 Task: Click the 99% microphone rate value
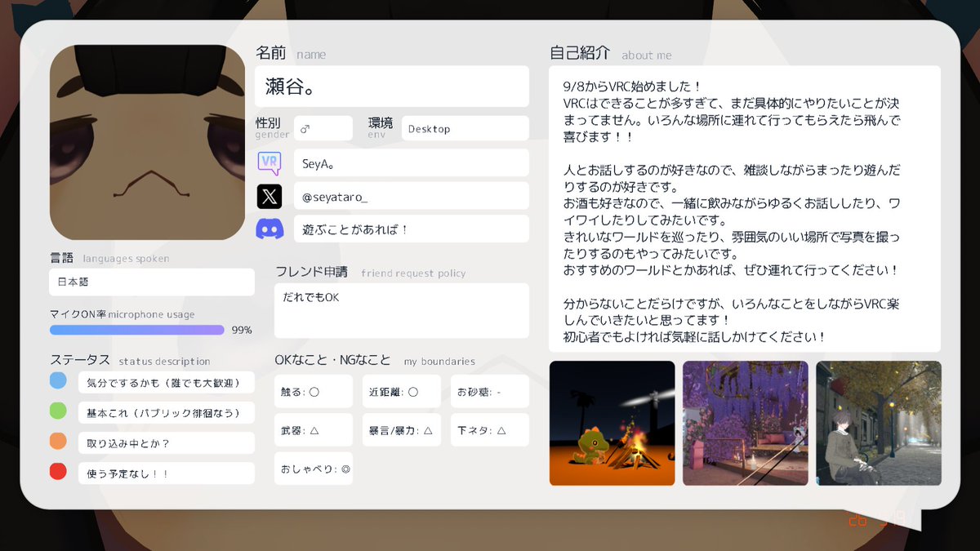[x=242, y=331]
